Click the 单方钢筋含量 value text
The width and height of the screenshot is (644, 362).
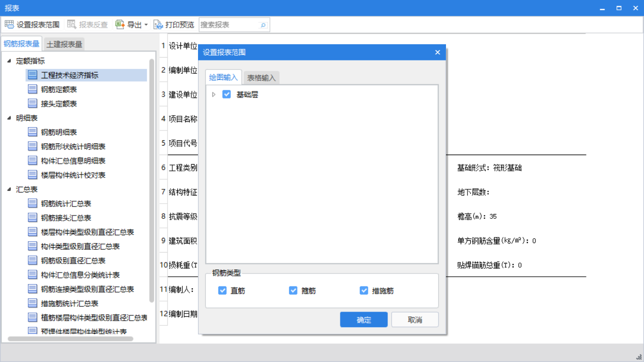pos(496,241)
